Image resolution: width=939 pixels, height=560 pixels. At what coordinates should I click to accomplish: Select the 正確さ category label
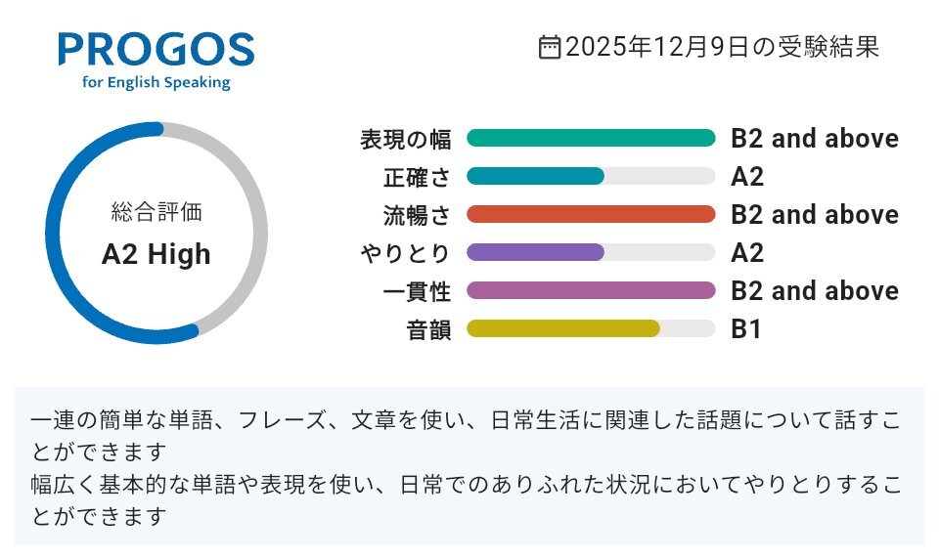(x=418, y=177)
